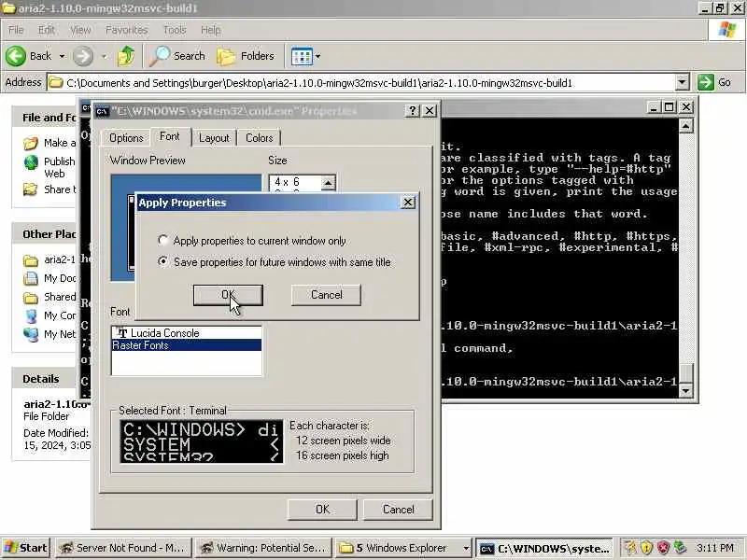The height and width of the screenshot is (560, 747).
Task: Click the address bar path field
Action: pos(361,83)
